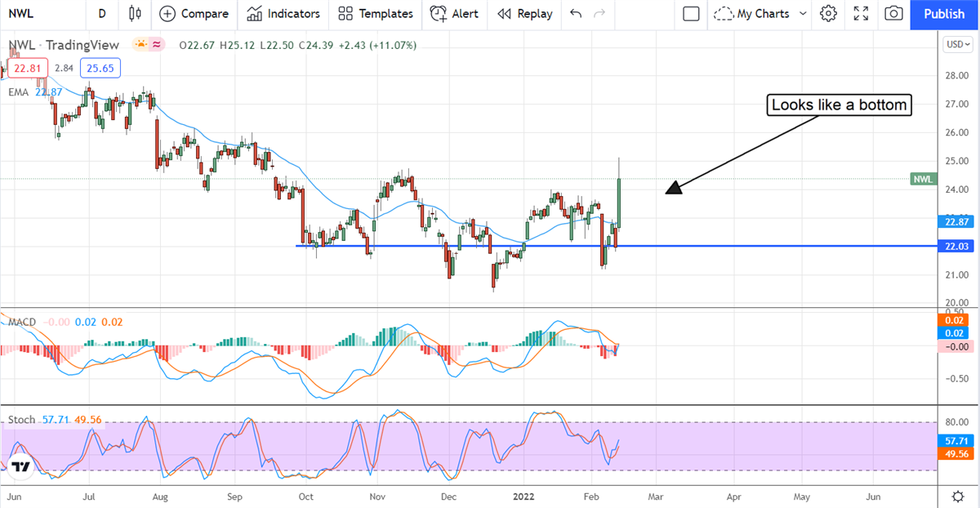Screen dimensions: 980x508
Task: Click the 49.56 orange Stoch axis label
Action: (957, 453)
